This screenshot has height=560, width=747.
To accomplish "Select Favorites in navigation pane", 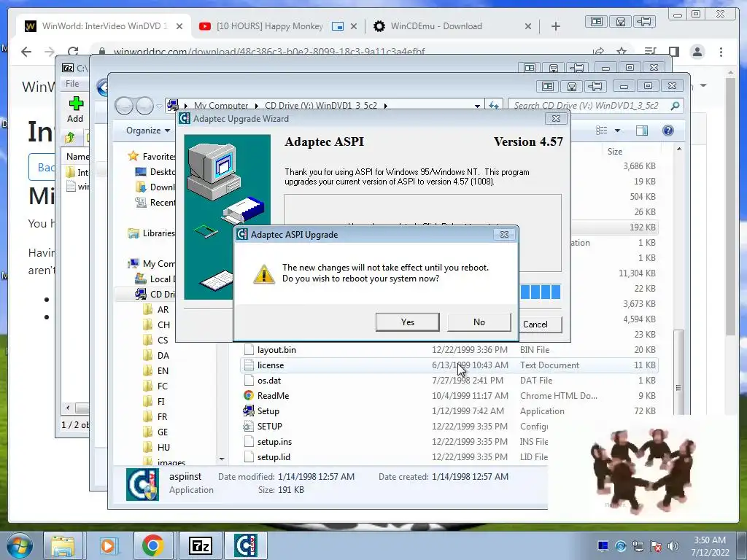I will [152, 156].
